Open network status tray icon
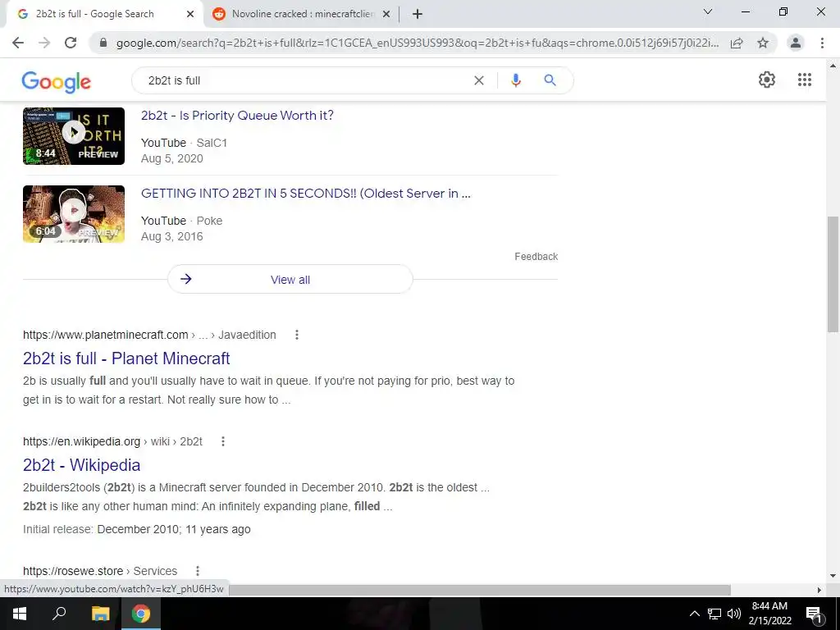The width and height of the screenshot is (840, 630). [714, 614]
